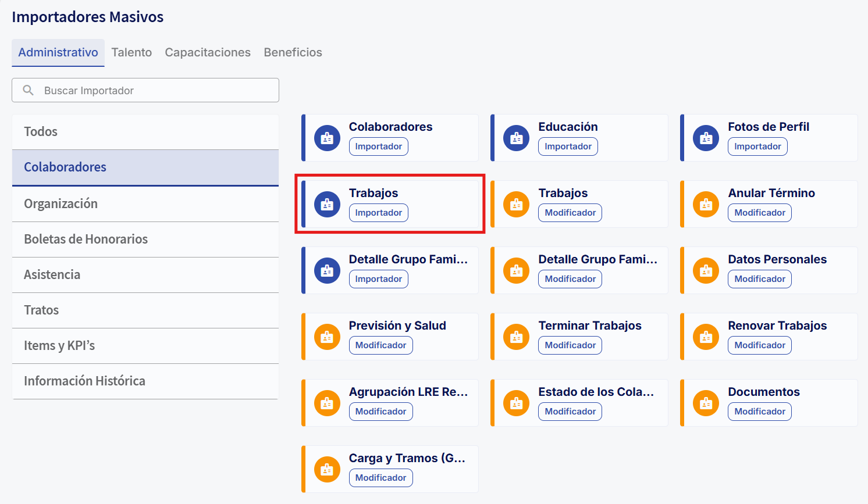Click the Anular Término modifier icon
This screenshot has height=504, width=868.
click(x=706, y=204)
